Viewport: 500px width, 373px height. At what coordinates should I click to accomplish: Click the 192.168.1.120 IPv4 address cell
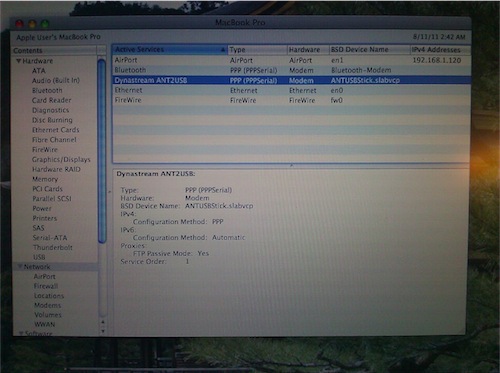click(437, 60)
